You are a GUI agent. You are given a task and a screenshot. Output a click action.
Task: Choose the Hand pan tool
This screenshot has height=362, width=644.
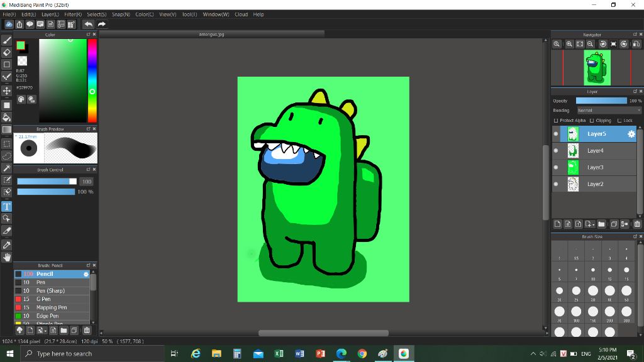pyautogui.click(x=6, y=257)
